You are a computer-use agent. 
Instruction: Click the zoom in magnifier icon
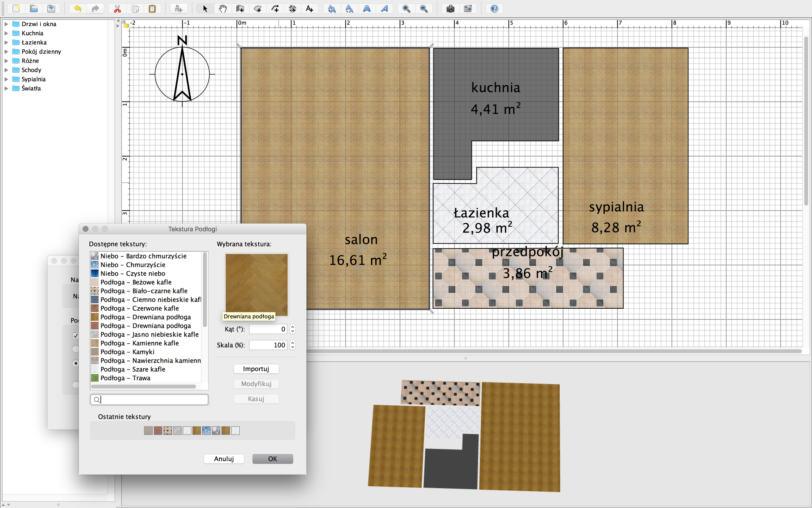click(406, 9)
